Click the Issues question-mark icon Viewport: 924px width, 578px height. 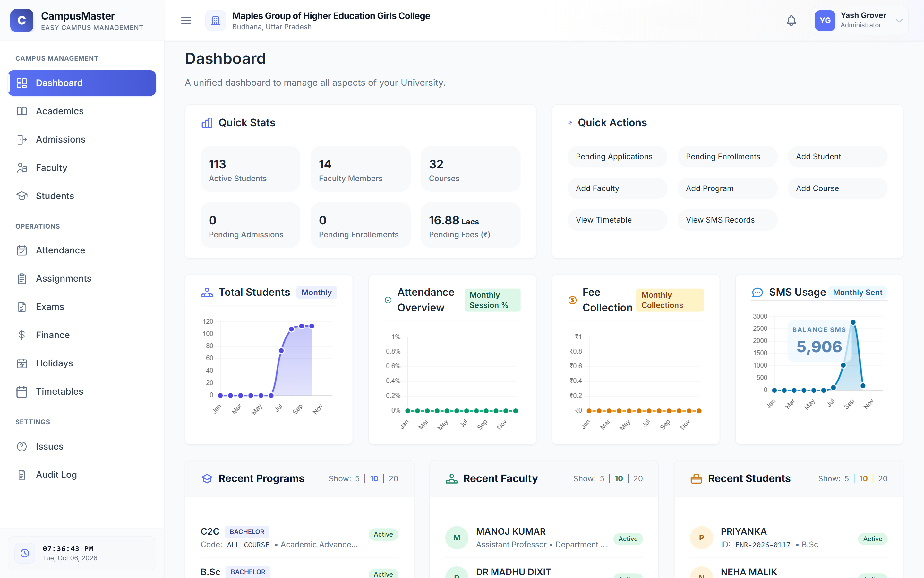click(x=22, y=446)
